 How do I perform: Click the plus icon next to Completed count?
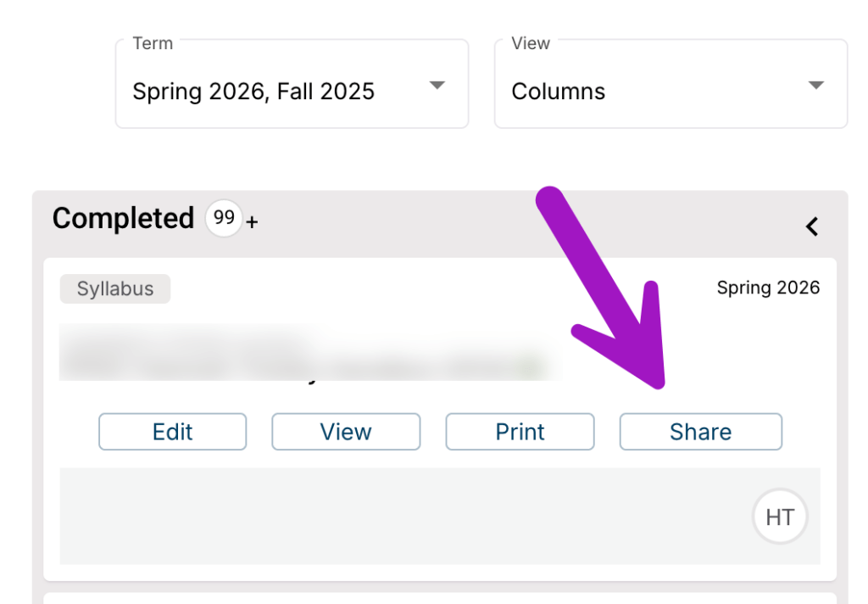click(252, 221)
